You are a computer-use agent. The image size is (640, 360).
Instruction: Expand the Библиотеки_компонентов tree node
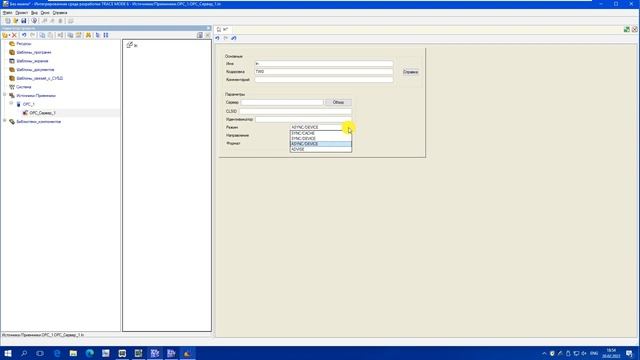tap(5, 121)
